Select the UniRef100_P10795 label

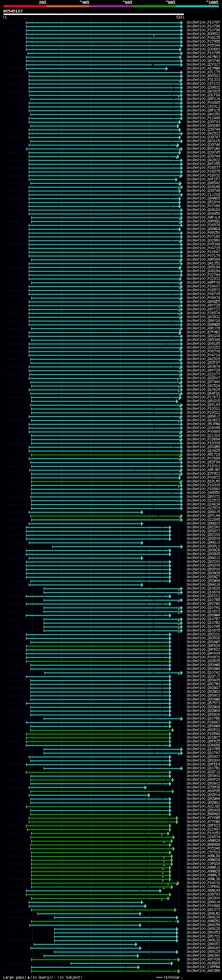[x=203, y=53]
